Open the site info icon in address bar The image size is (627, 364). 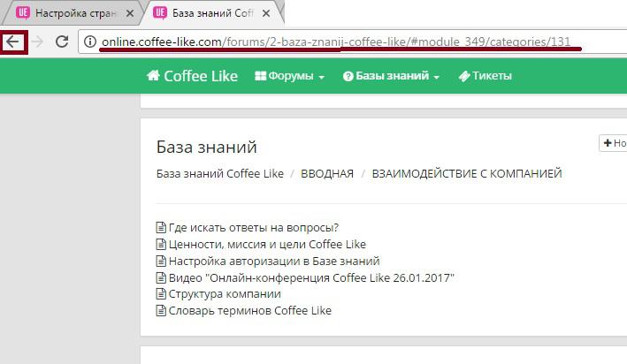[x=90, y=42]
